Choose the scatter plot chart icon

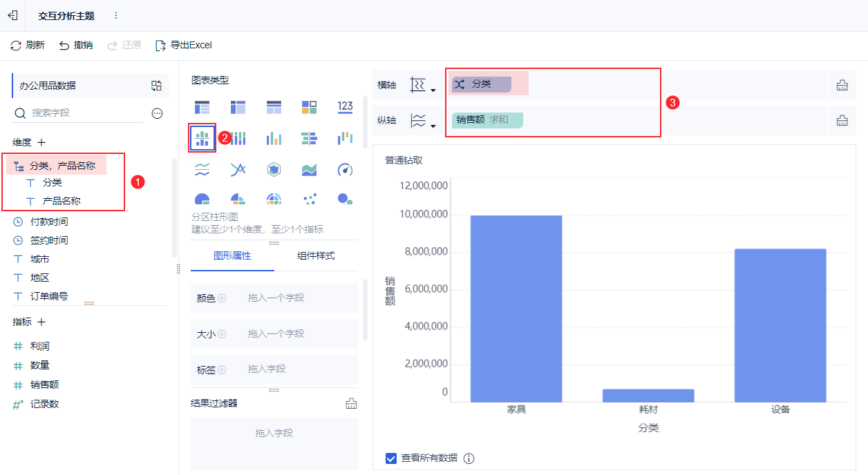click(310, 199)
